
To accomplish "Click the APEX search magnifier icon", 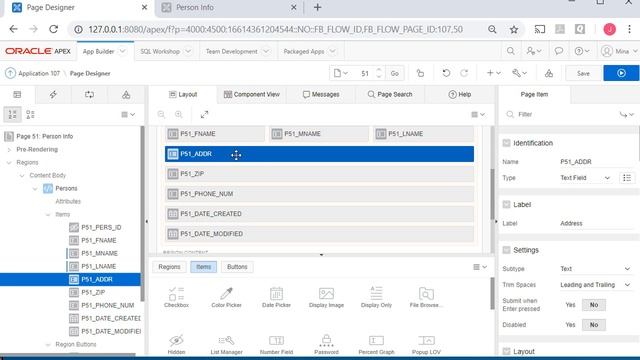I will 511,51.
